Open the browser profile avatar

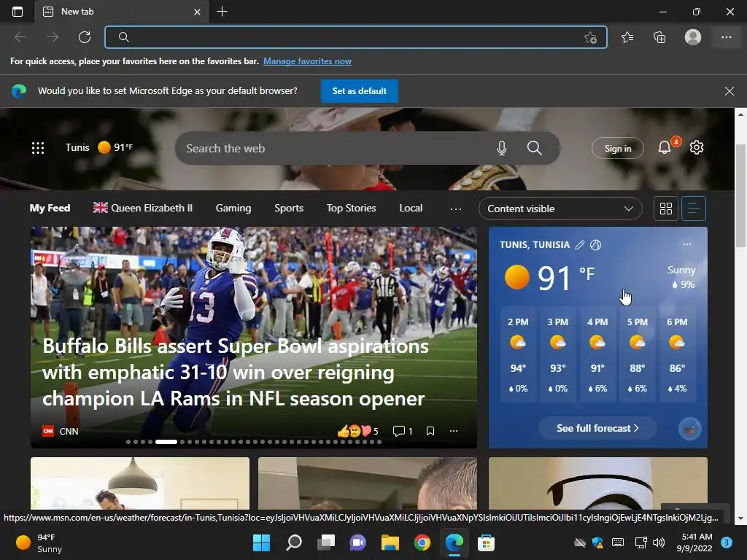click(693, 37)
